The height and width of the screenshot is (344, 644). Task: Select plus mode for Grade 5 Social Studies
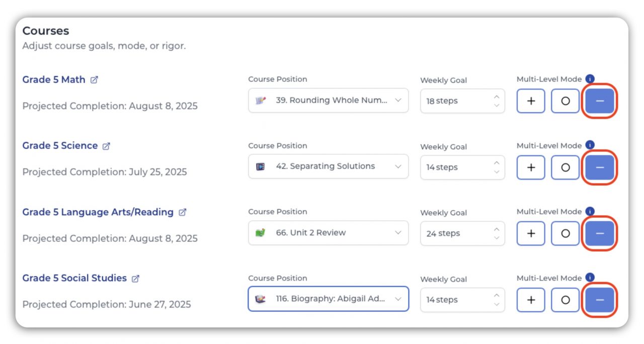pos(531,300)
